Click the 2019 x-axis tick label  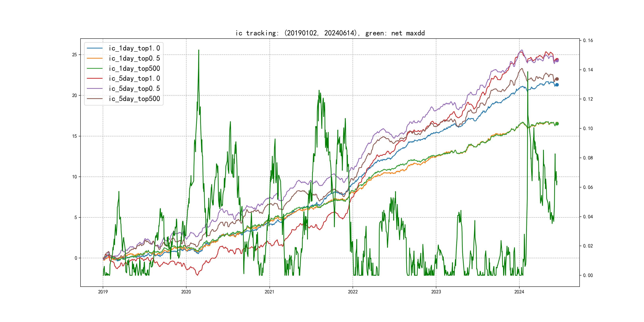pos(103,292)
